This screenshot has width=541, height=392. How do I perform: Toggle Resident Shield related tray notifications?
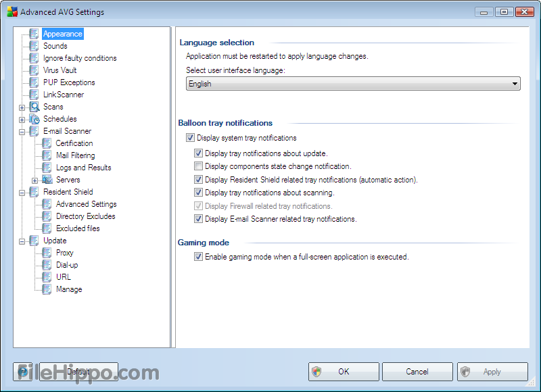tap(198, 180)
